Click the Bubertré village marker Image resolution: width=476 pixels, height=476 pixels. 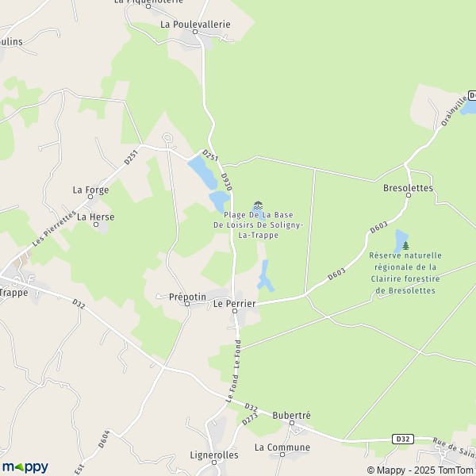click(x=292, y=423)
